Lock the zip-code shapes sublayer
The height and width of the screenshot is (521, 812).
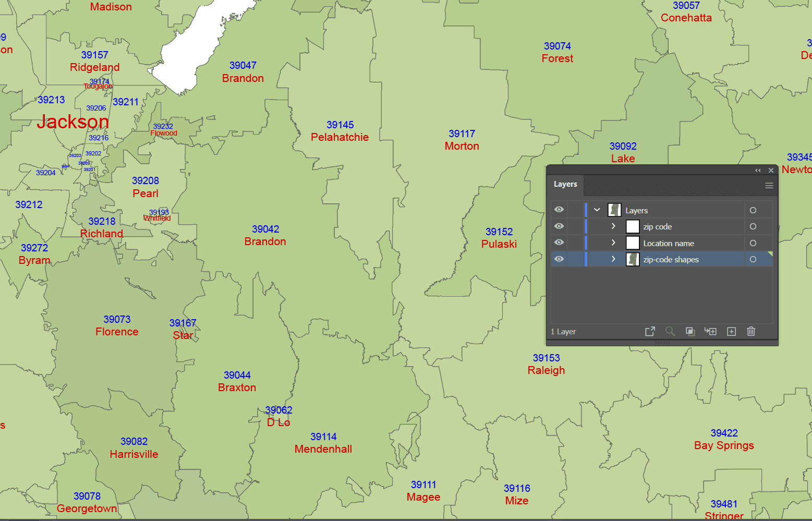click(x=576, y=259)
